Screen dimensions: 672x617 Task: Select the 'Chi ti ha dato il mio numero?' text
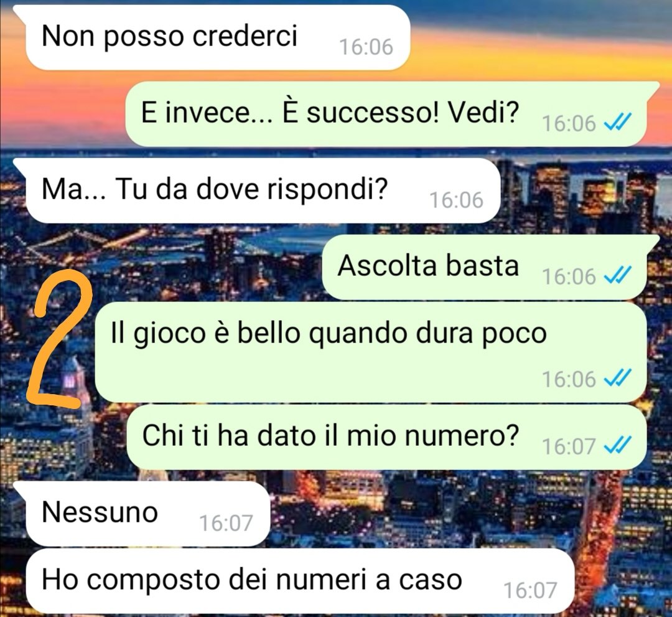tap(330, 435)
